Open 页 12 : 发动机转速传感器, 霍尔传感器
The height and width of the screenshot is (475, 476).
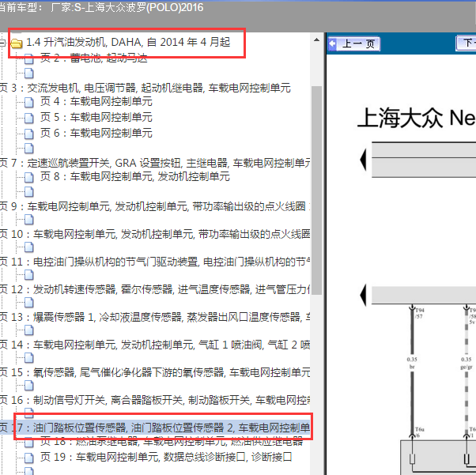(x=155, y=289)
